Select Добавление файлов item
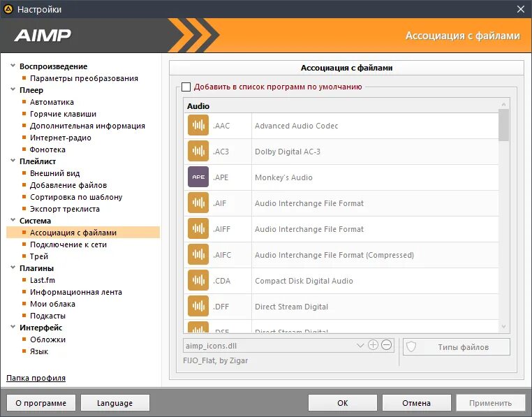The height and width of the screenshot is (417, 532). (68, 185)
